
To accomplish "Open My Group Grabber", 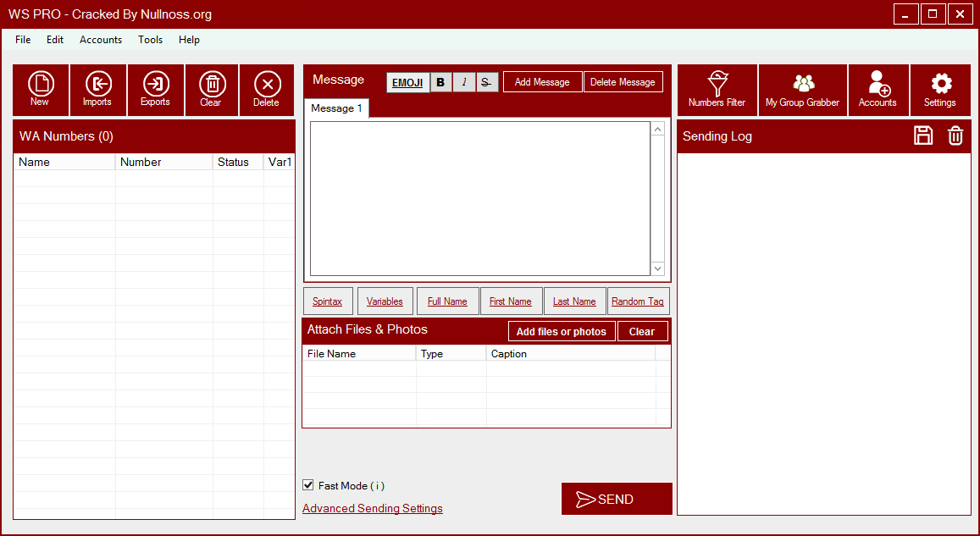I will [802, 90].
